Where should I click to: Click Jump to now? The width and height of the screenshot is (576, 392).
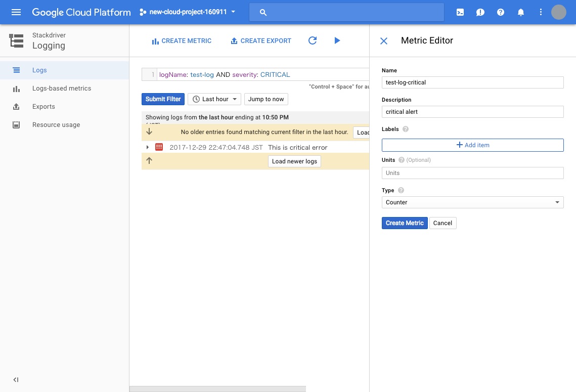(266, 99)
